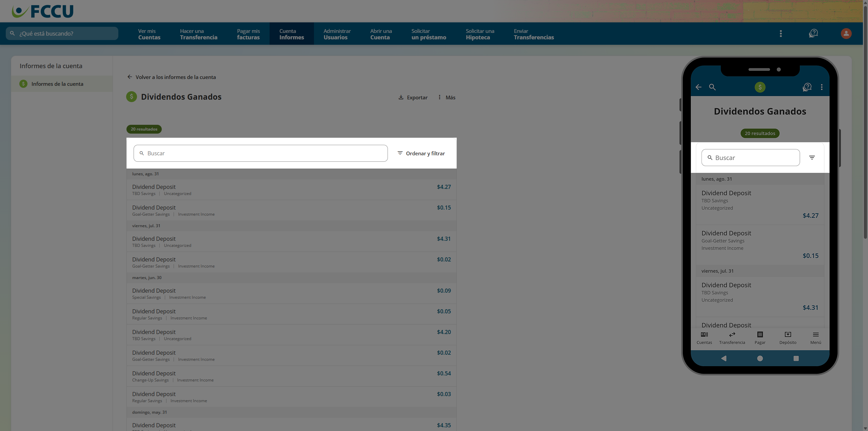Open Administrar Usuarios nav item
This screenshot has width=868, height=431.
[337, 34]
